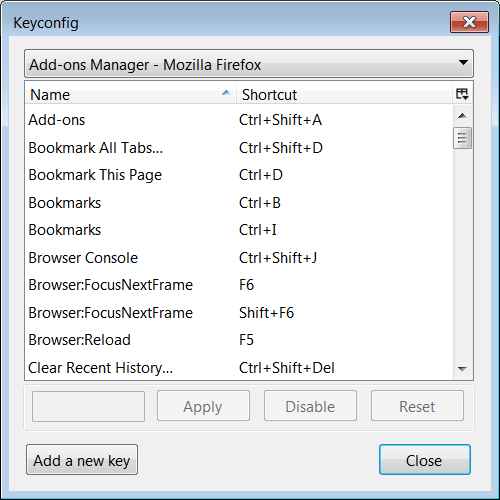The image size is (500, 500).
Task: Select the Browser:Reload row
Action: pos(239,340)
